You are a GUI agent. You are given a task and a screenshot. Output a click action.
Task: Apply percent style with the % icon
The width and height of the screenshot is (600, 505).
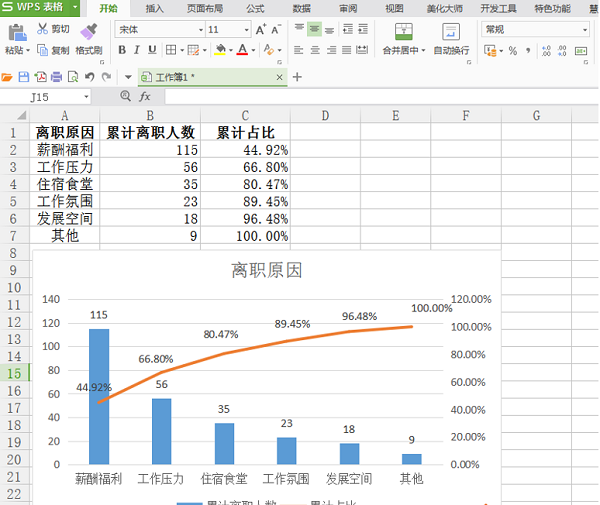coord(513,50)
